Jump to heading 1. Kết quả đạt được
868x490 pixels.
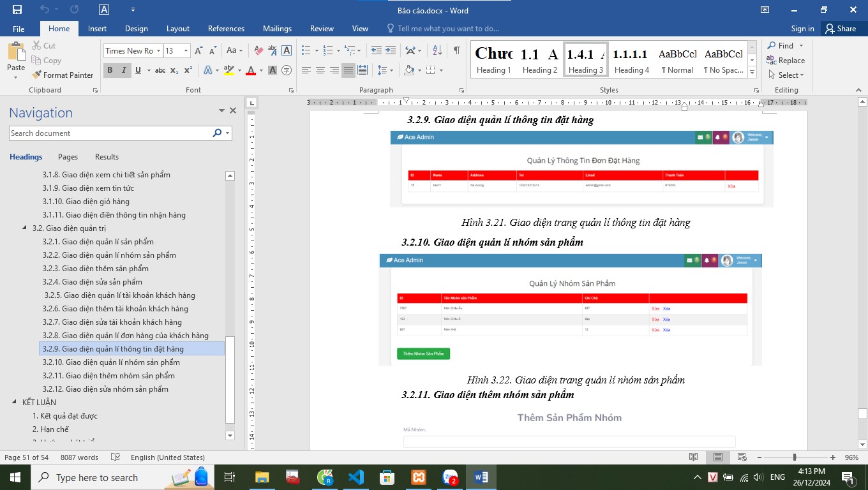point(65,416)
